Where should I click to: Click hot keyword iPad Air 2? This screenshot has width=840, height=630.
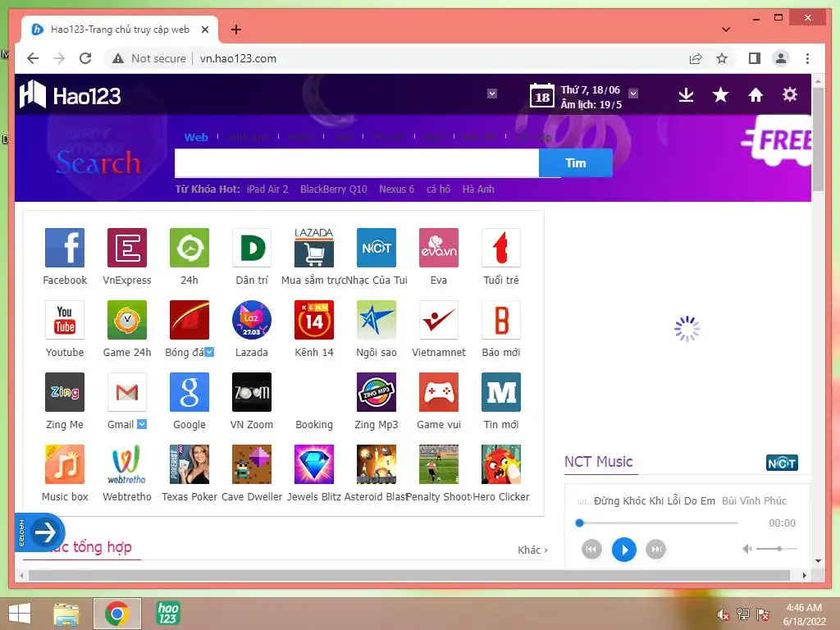point(267,189)
